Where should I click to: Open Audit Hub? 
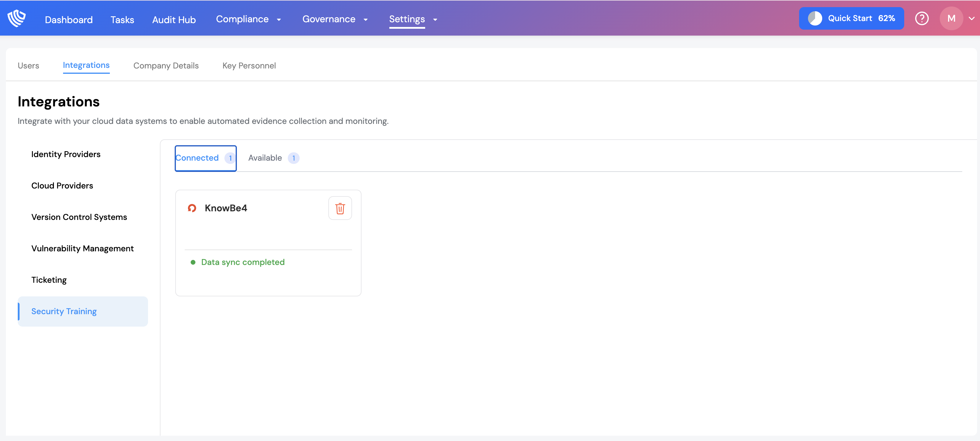tap(174, 20)
